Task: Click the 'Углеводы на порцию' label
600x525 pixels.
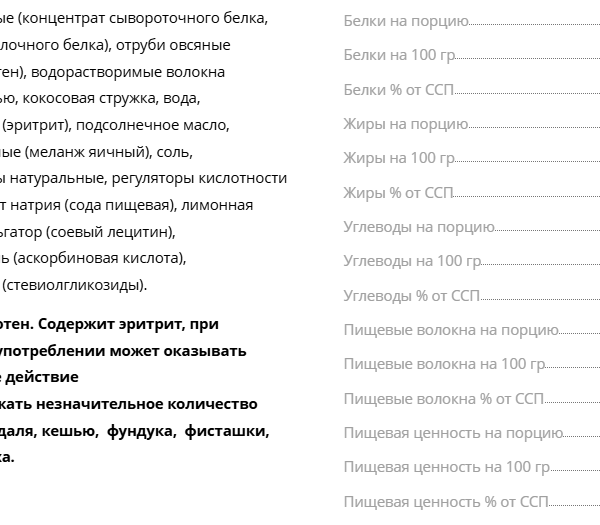Action: point(419,227)
